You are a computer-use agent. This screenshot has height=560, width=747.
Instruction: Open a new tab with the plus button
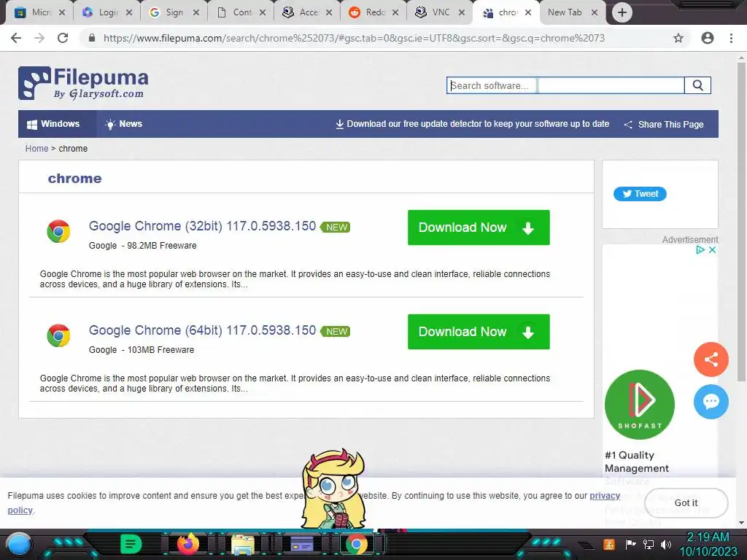click(622, 12)
